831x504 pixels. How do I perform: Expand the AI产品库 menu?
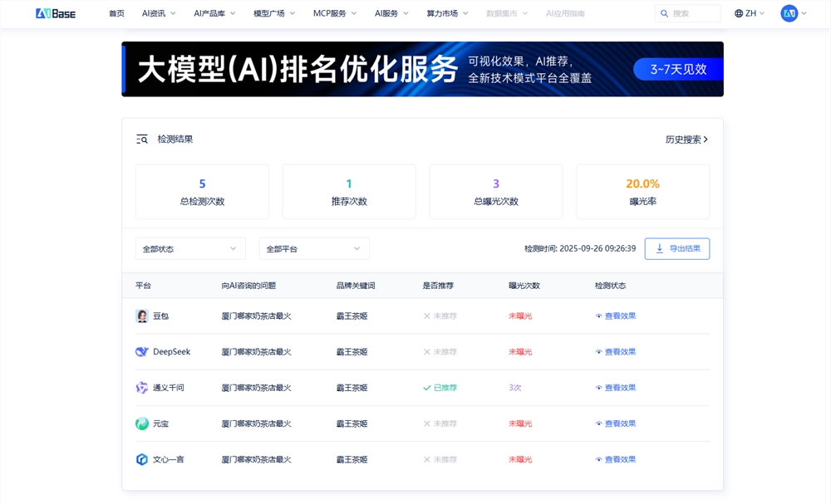click(214, 13)
